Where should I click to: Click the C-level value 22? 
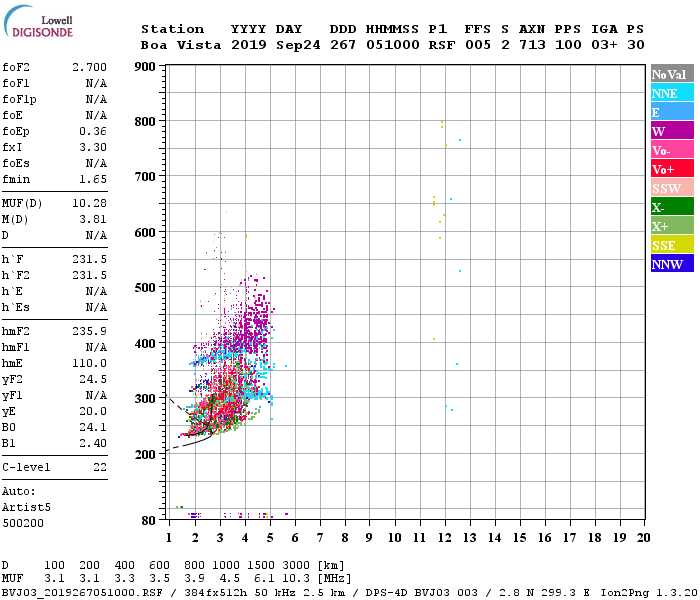[x=100, y=467]
